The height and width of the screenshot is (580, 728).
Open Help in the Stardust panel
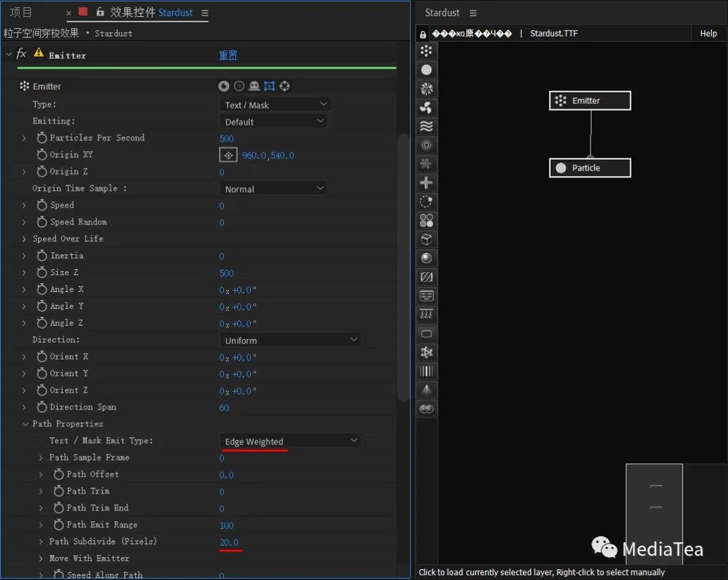pos(708,34)
